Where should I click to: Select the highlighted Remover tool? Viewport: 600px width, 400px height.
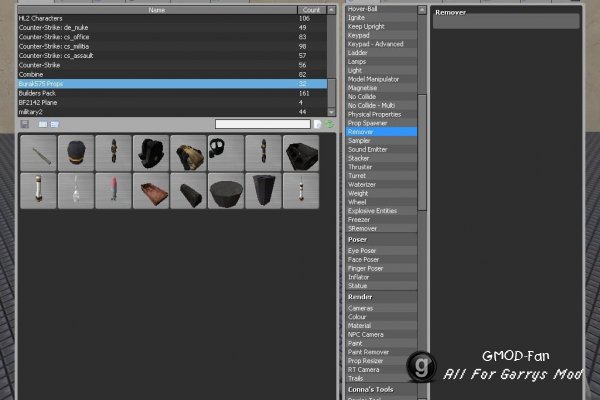coord(381,132)
